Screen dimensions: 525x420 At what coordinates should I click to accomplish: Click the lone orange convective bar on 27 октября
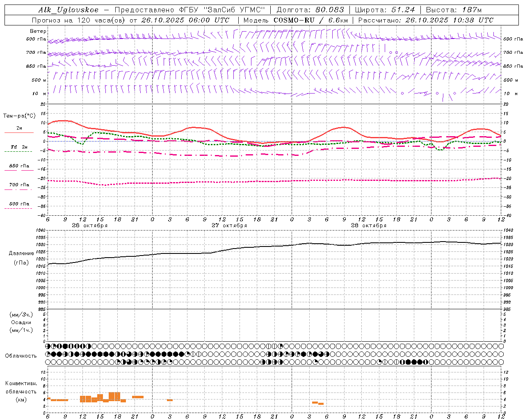pyautogui.click(x=170, y=400)
